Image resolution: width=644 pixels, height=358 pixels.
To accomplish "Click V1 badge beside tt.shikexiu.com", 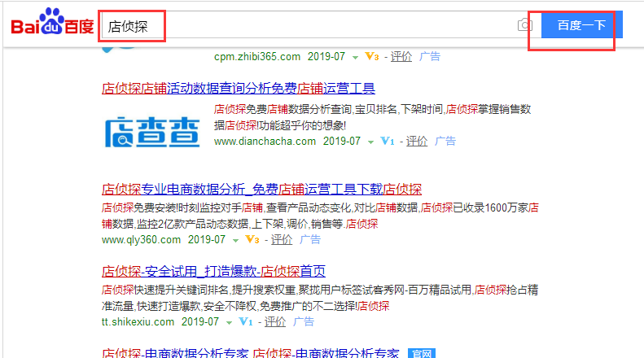I will [x=246, y=322].
